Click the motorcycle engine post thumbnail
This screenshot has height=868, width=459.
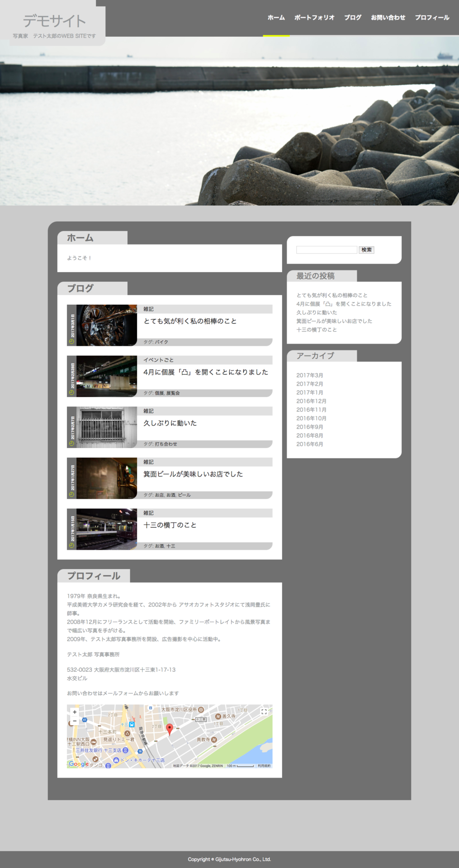107,325
